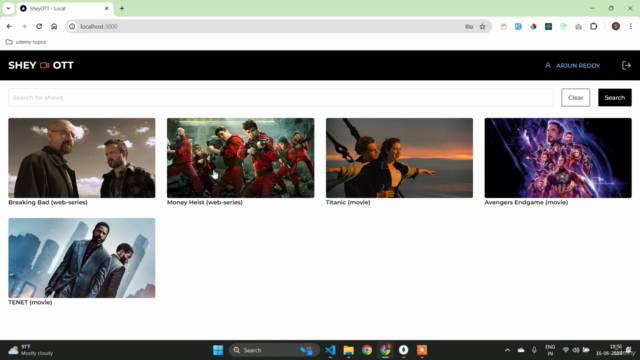This screenshot has width=640, height=360.
Task: Open Visual Studio Code from taskbar
Action: pyautogui.click(x=330, y=350)
